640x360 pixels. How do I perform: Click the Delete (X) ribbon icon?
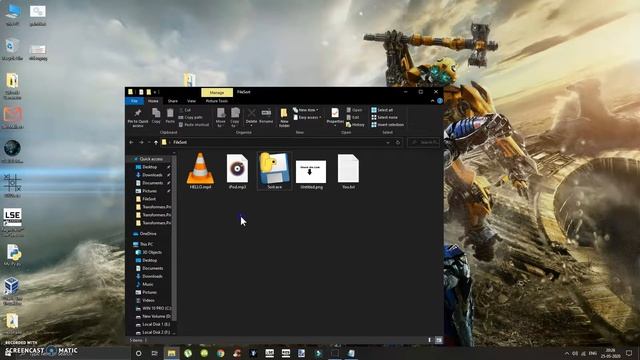click(x=251, y=113)
